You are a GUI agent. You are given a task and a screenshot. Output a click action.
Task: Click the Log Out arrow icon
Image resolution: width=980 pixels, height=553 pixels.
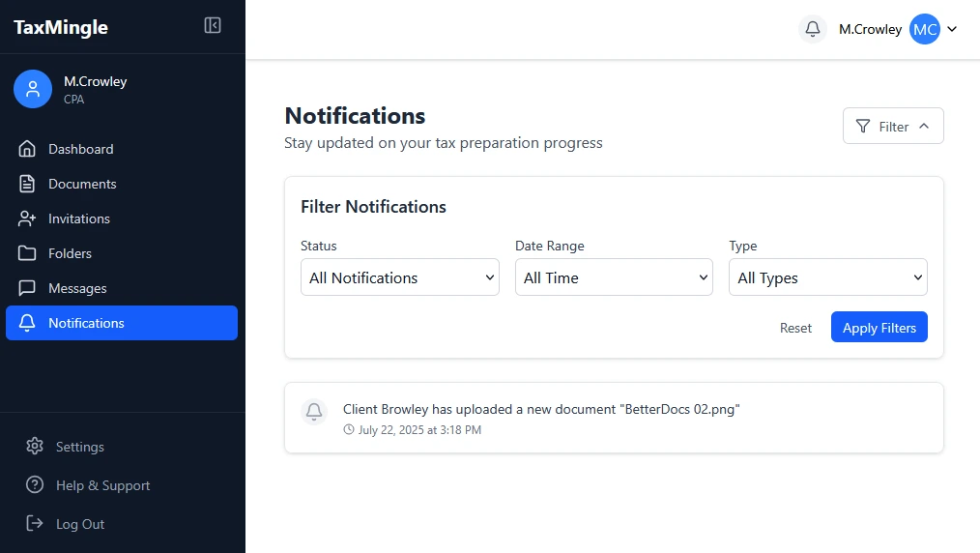tap(35, 524)
